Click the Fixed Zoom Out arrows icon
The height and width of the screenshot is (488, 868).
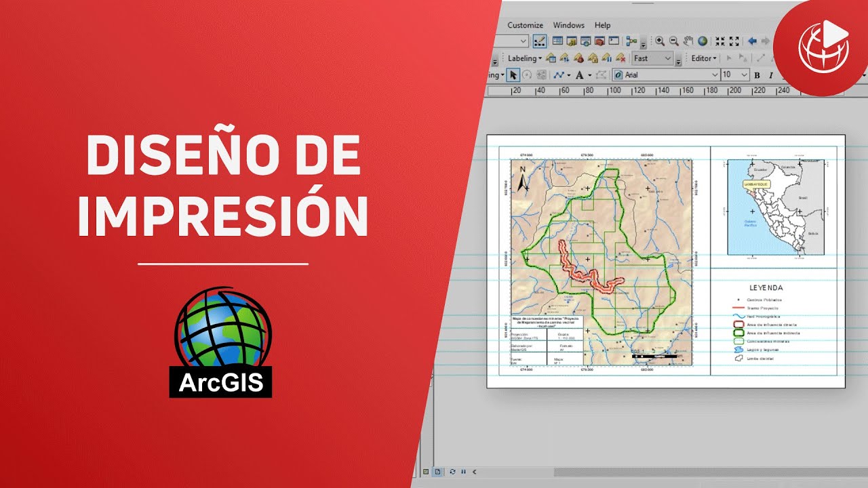tap(734, 41)
